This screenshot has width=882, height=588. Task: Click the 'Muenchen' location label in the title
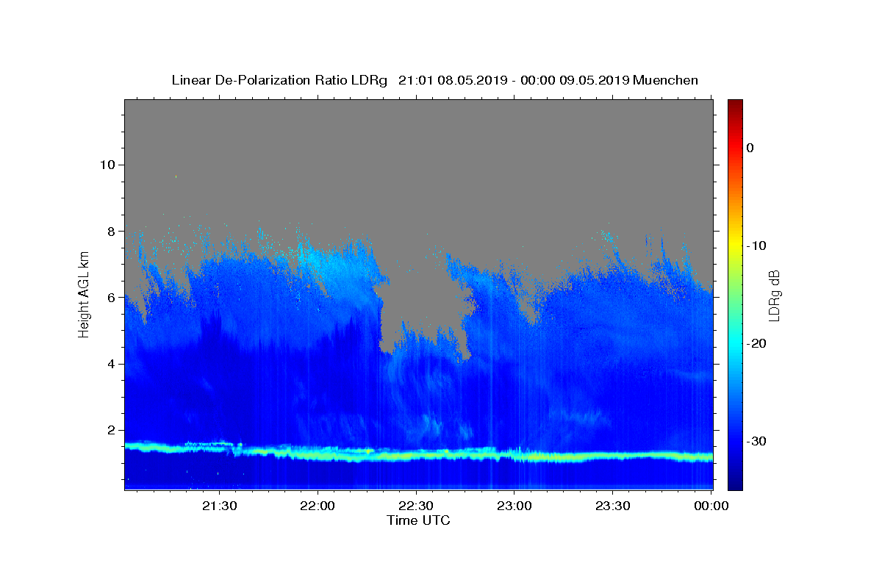[666, 80]
